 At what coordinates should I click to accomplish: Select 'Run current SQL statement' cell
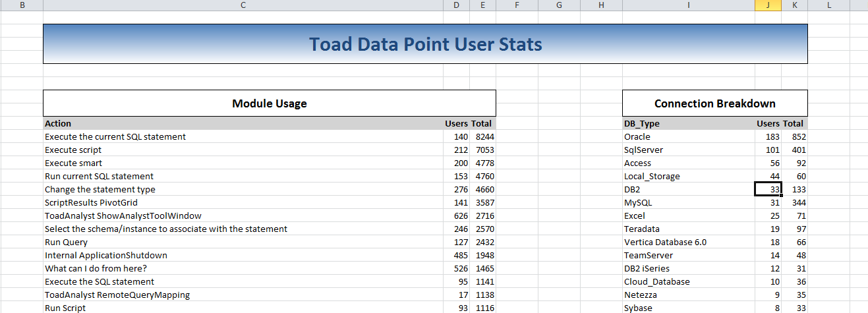click(243, 176)
